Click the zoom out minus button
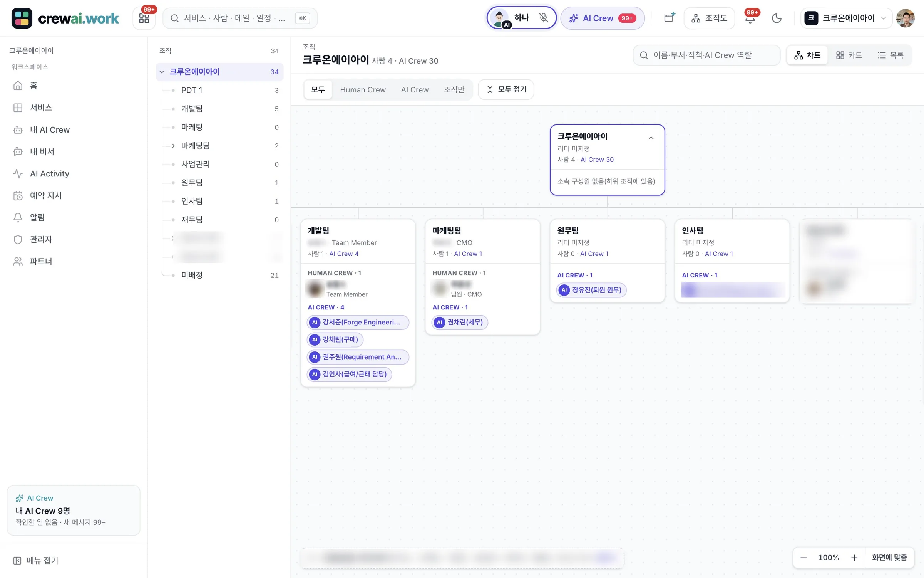 803,558
